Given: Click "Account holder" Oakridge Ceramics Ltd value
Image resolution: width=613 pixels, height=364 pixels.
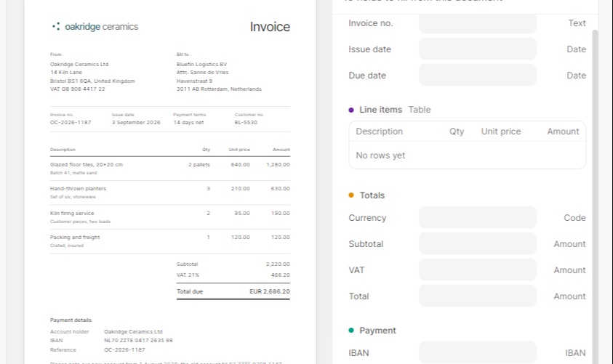Looking at the screenshot, I should [133, 331].
